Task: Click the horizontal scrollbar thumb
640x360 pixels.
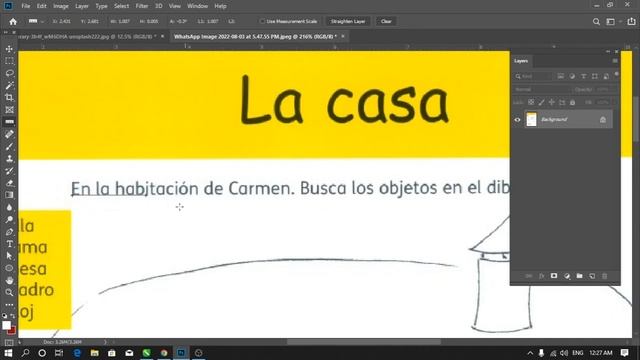Action: pos(363,342)
